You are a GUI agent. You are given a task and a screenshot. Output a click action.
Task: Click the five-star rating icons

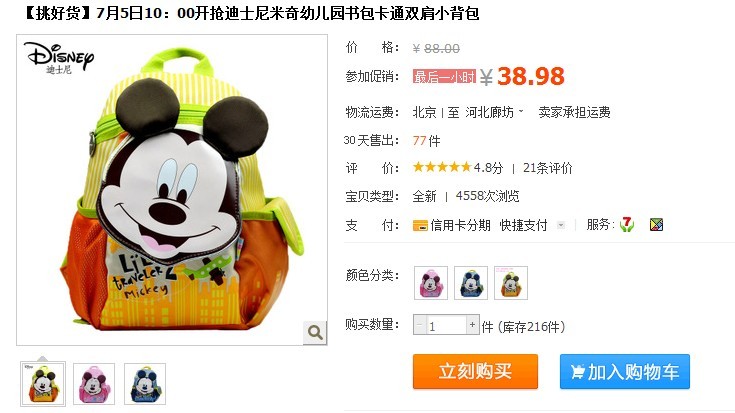[442, 167]
